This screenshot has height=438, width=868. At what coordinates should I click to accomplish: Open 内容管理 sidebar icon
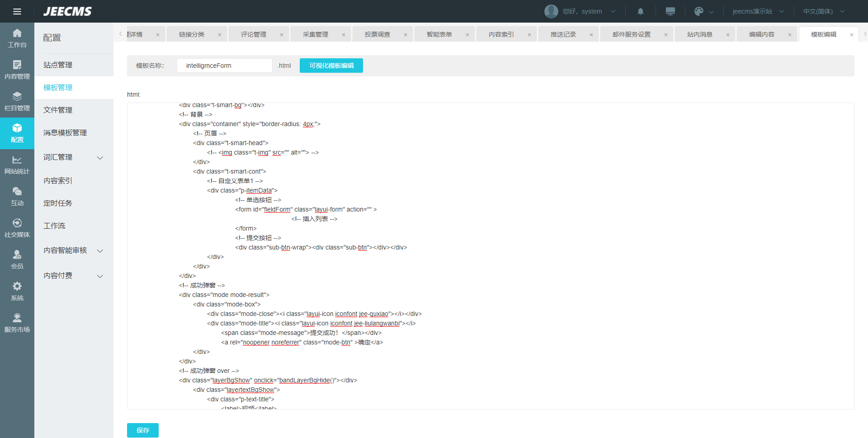tap(17, 70)
